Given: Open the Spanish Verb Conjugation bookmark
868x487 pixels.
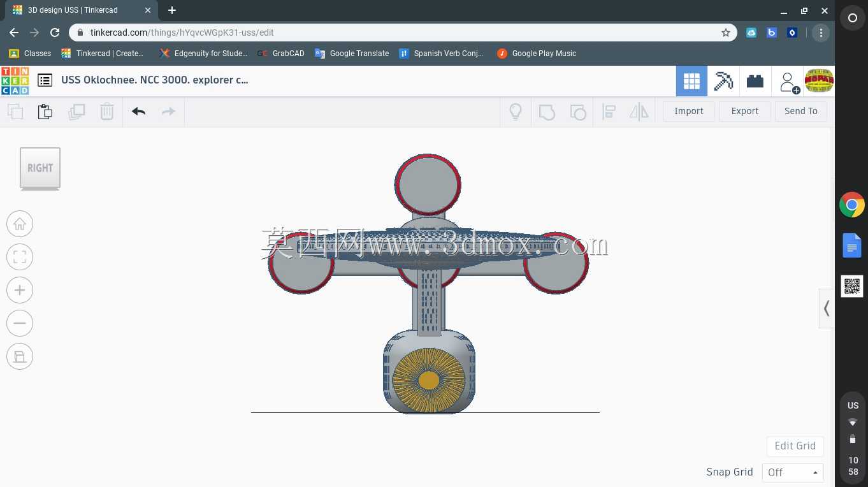Looking at the screenshot, I should (441, 54).
